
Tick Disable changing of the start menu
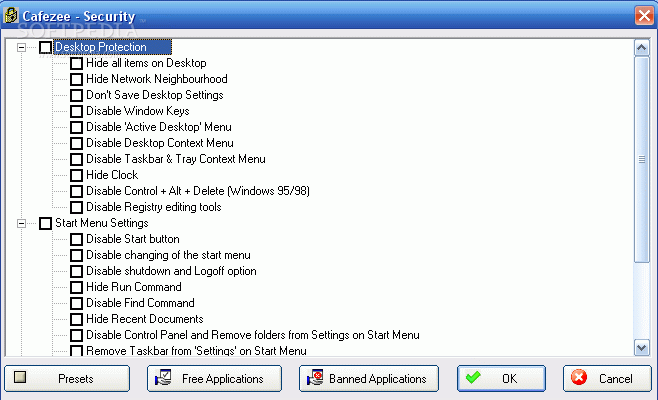(x=76, y=255)
